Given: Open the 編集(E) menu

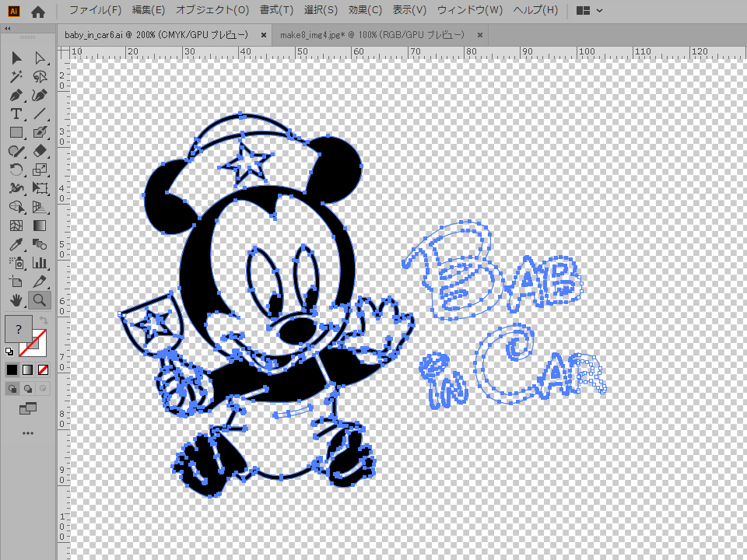Looking at the screenshot, I should [x=148, y=10].
